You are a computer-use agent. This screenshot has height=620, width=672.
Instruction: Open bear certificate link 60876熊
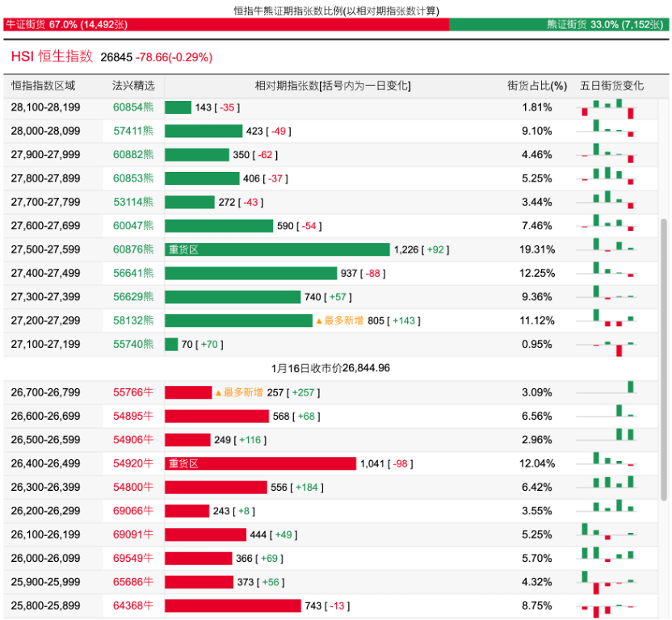click(x=133, y=249)
